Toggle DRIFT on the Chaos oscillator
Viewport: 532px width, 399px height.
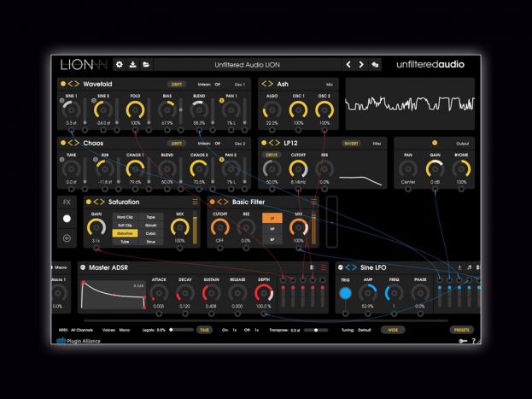tap(177, 144)
